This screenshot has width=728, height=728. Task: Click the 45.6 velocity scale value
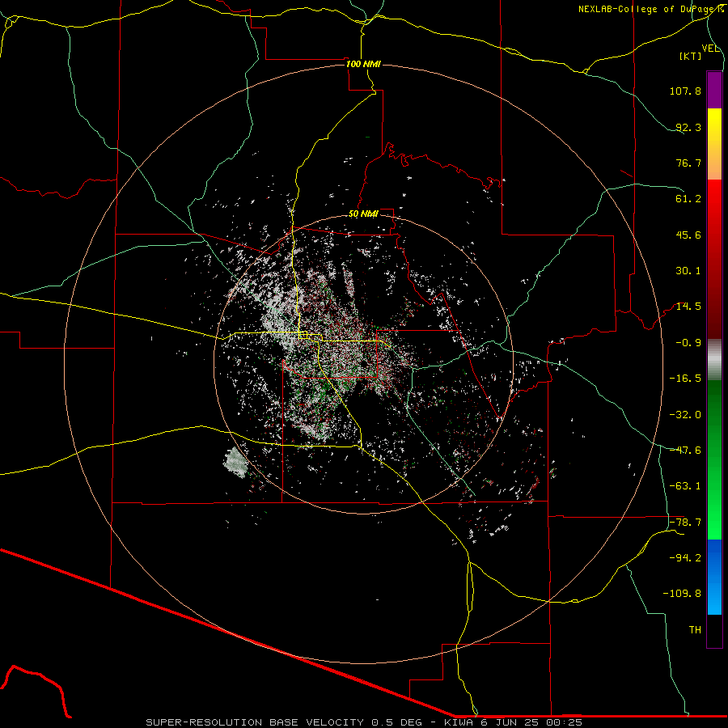[x=688, y=235]
